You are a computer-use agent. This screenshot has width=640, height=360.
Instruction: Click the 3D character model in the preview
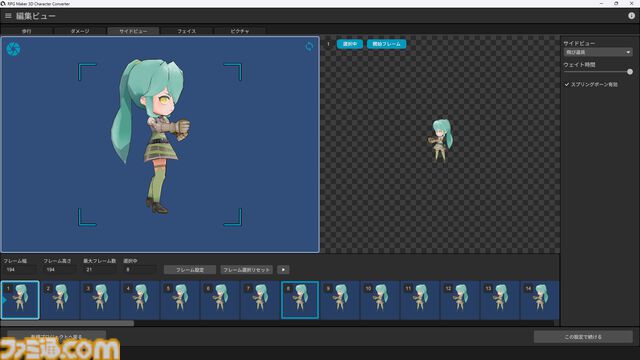point(152,136)
